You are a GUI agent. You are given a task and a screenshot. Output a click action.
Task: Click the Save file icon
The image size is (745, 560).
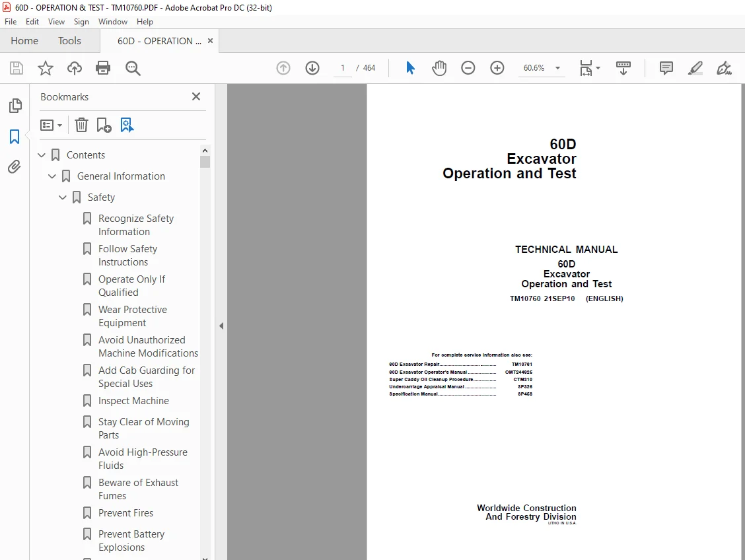pos(17,68)
